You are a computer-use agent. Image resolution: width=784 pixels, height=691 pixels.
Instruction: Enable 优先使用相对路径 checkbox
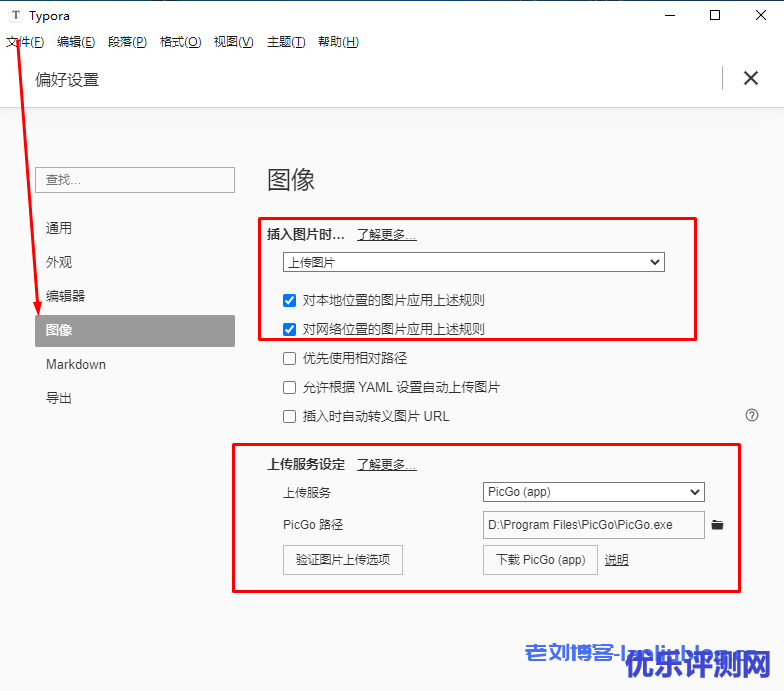click(x=289, y=358)
